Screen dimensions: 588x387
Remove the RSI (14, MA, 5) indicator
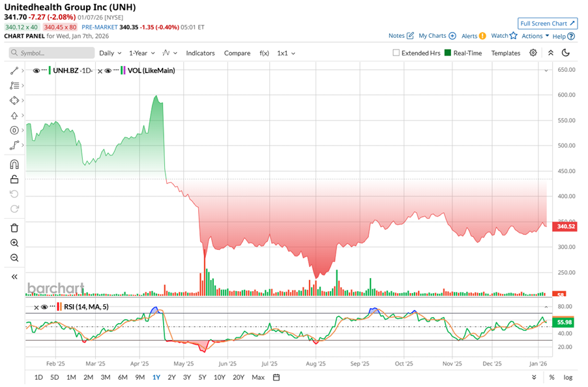[37, 307]
